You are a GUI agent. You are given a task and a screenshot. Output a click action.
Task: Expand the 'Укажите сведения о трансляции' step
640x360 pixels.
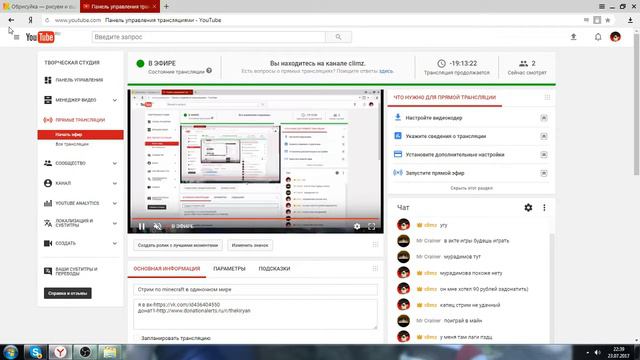544,136
